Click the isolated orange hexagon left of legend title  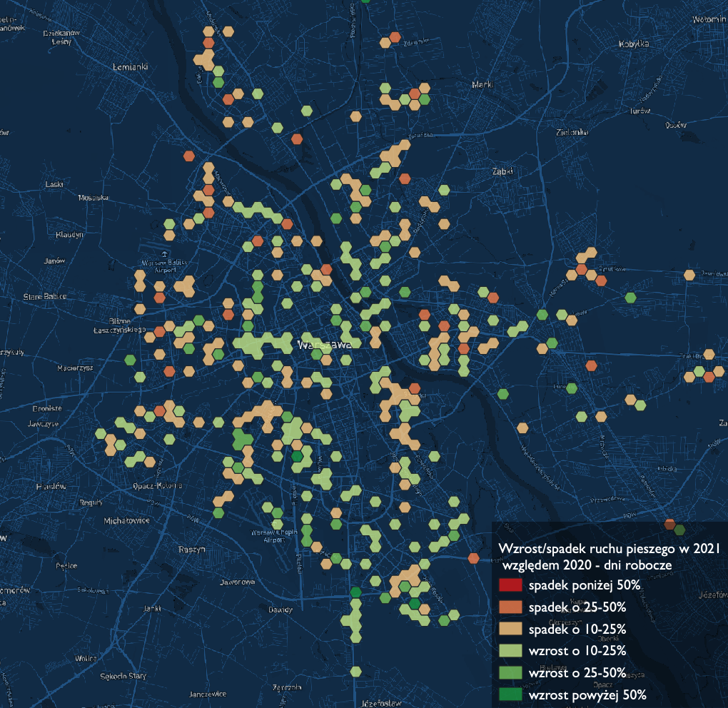tap(474, 557)
